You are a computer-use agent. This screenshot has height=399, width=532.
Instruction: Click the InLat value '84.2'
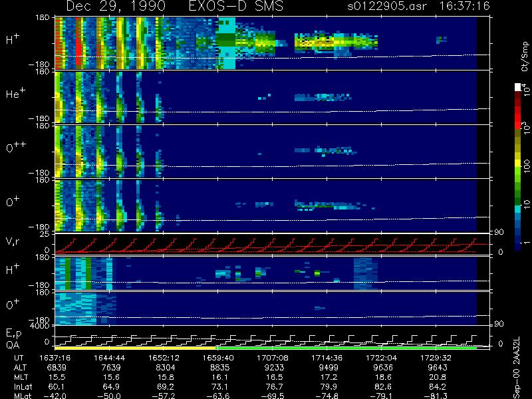(438, 386)
